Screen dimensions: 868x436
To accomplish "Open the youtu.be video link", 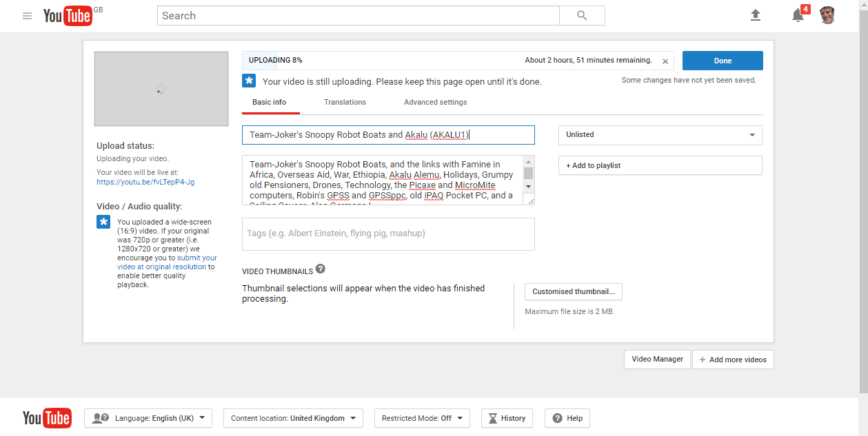I will click(x=145, y=183).
